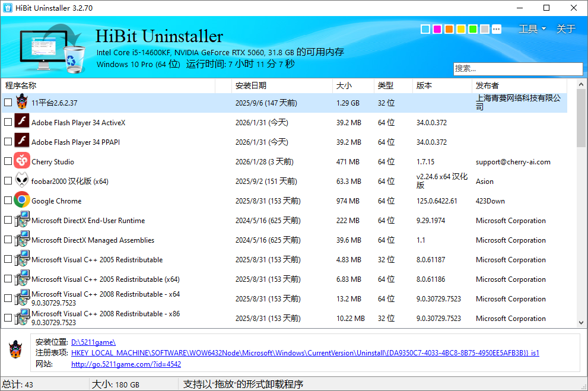
Task: Select the checkbox for foobar2000 汉化版
Action: (8, 180)
